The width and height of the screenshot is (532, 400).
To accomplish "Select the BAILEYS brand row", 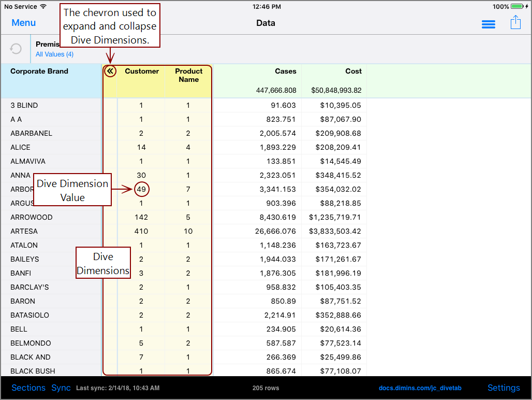I will (25, 259).
